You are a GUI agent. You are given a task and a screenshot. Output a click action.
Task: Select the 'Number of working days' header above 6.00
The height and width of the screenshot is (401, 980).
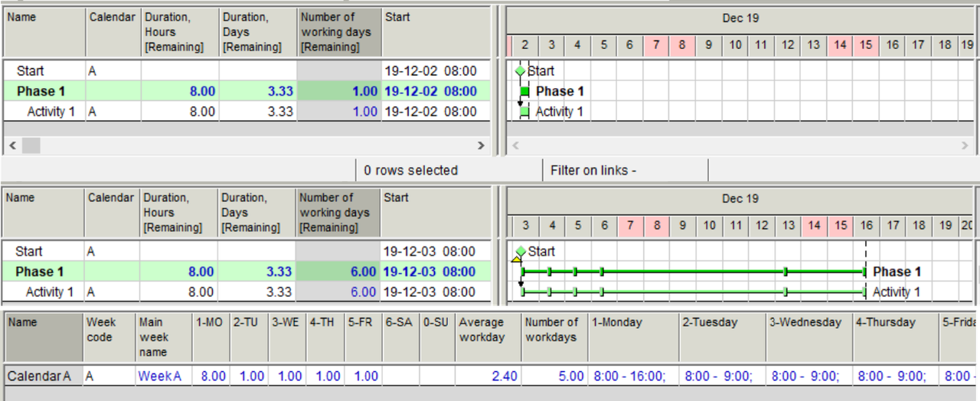(x=338, y=213)
